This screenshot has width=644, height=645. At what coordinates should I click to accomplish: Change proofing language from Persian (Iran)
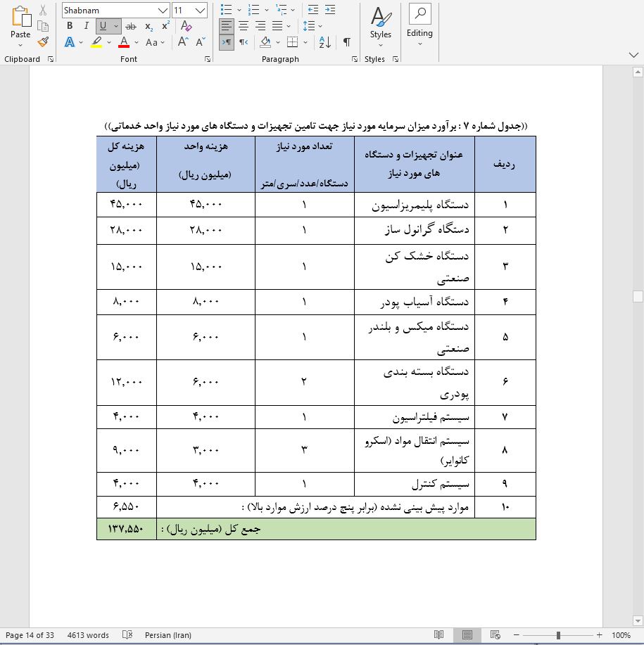click(168, 635)
